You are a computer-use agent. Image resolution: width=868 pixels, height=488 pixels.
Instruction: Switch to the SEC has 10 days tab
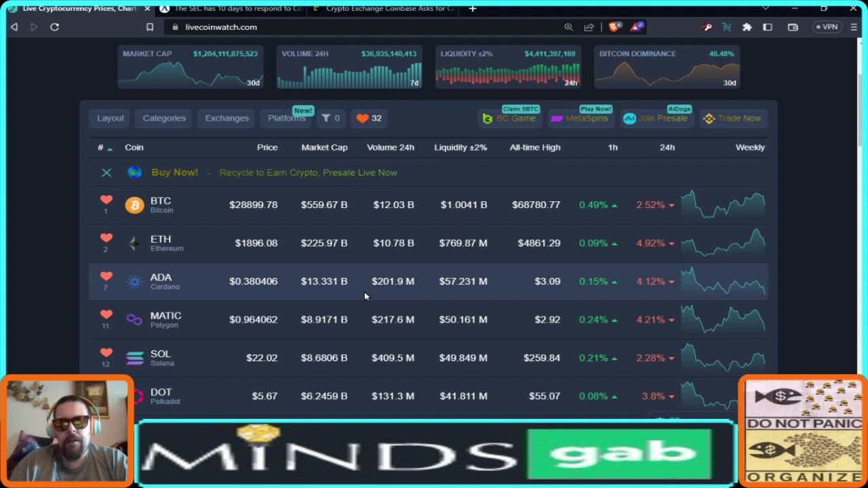(x=232, y=9)
